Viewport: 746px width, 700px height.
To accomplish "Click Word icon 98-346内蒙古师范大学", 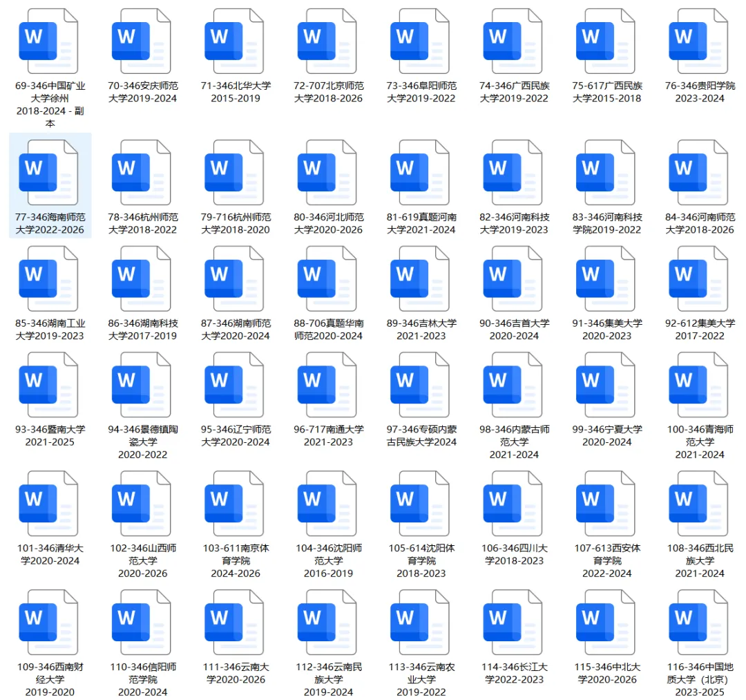I will [x=513, y=385].
